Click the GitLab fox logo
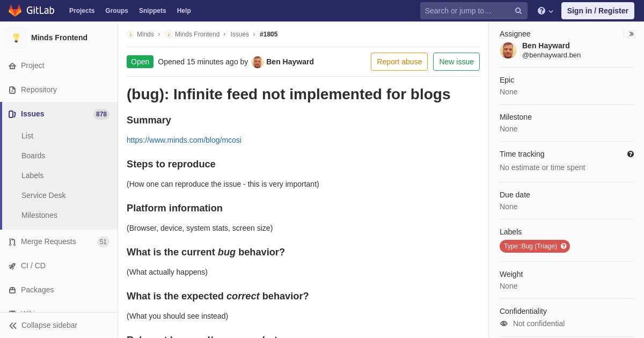 pos(15,11)
